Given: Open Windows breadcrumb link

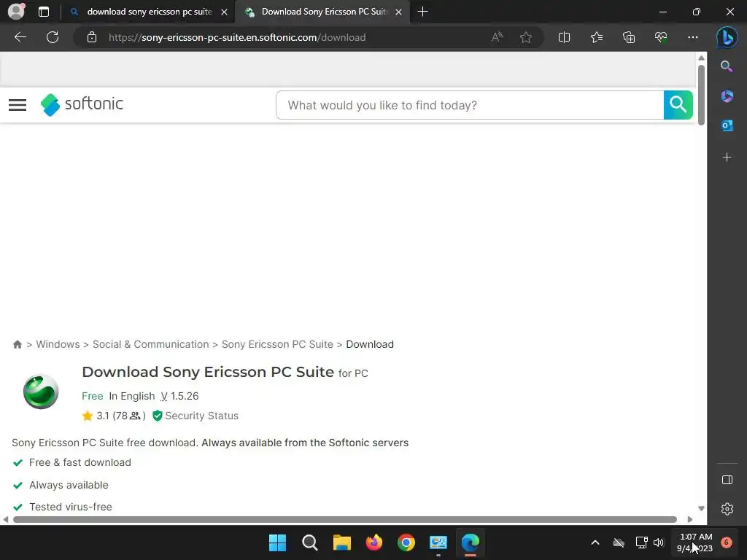Looking at the screenshot, I should tap(58, 344).
